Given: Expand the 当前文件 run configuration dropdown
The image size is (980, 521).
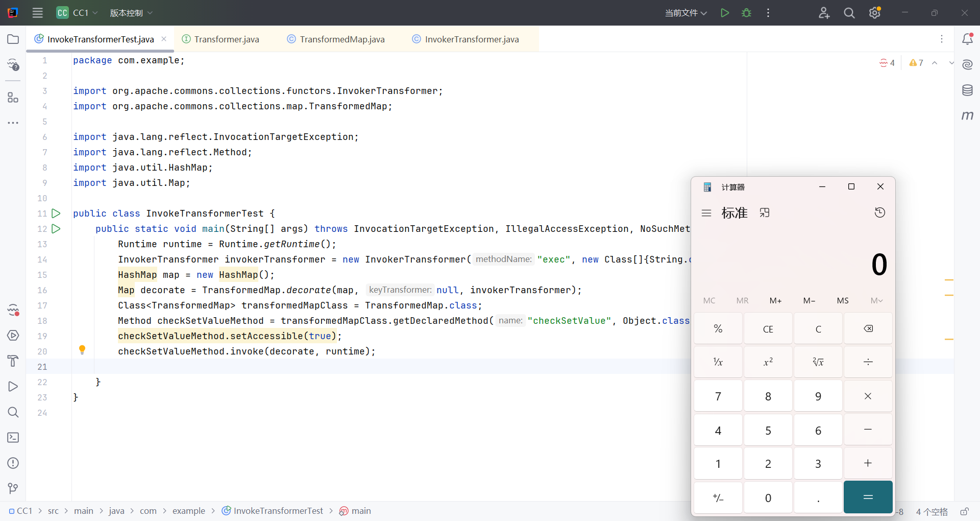Looking at the screenshot, I should click(685, 13).
